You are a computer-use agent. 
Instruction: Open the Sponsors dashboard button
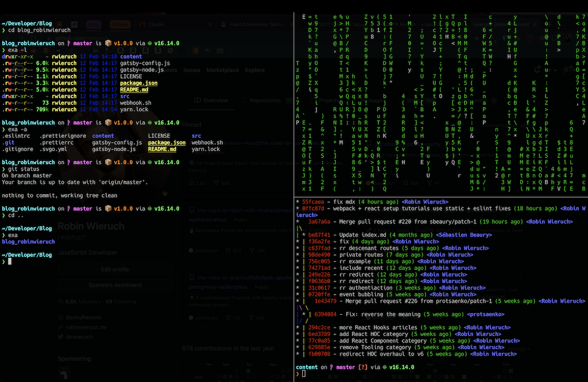(x=115, y=285)
